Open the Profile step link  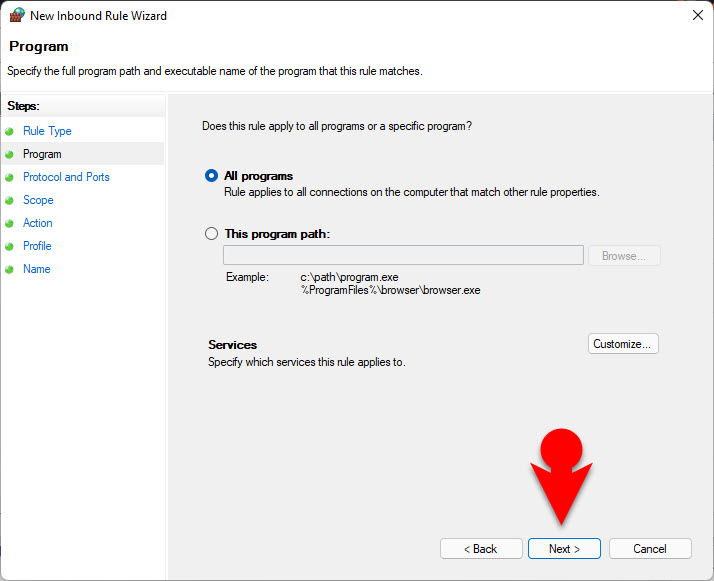(x=37, y=246)
